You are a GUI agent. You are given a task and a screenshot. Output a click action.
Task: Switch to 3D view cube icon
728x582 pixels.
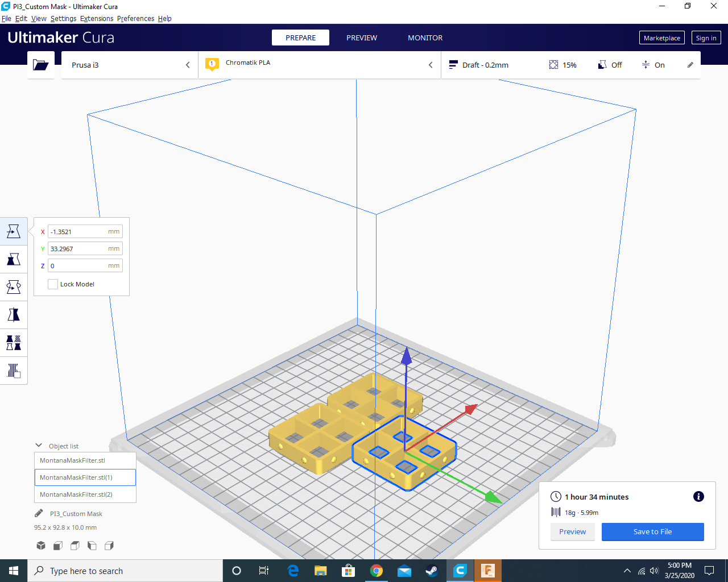(x=41, y=546)
